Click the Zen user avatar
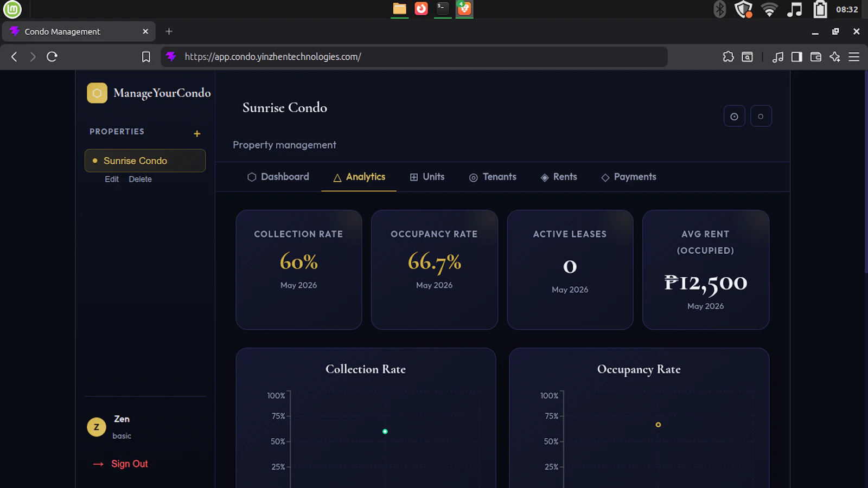 point(97,427)
